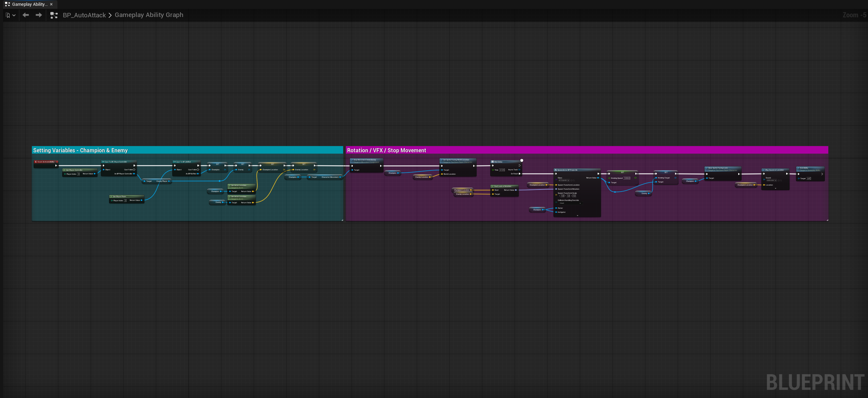Viewport: 868px width, 398px height.
Task: Close the Gameplay Ability tab
Action: point(51,4)
